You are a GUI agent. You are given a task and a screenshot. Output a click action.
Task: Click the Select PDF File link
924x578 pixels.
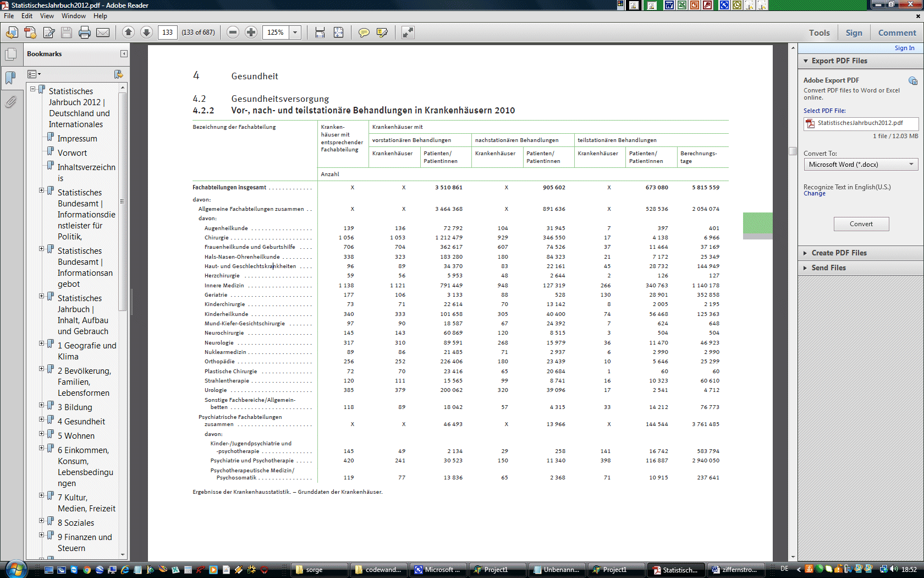pyautogui.click(x=824, y=111)
